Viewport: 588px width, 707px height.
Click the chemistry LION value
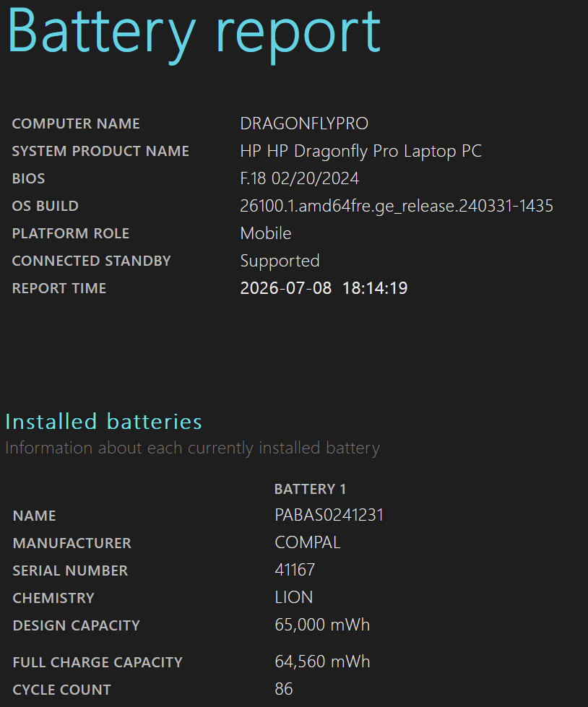click(x=293, y=598)
